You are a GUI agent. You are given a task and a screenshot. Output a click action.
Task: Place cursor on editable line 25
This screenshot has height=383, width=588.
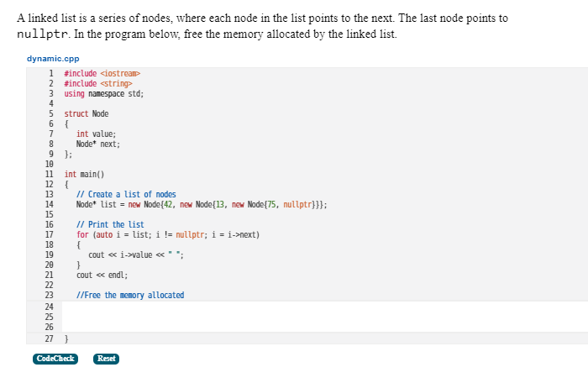325,317
